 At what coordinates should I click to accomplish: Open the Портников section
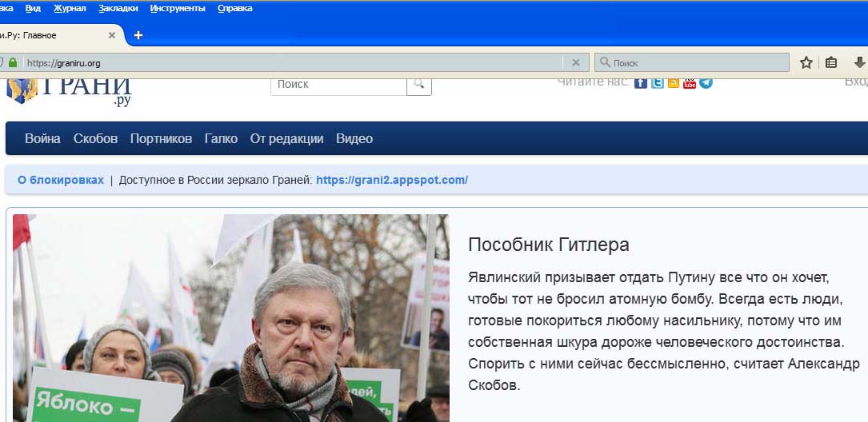161,138
